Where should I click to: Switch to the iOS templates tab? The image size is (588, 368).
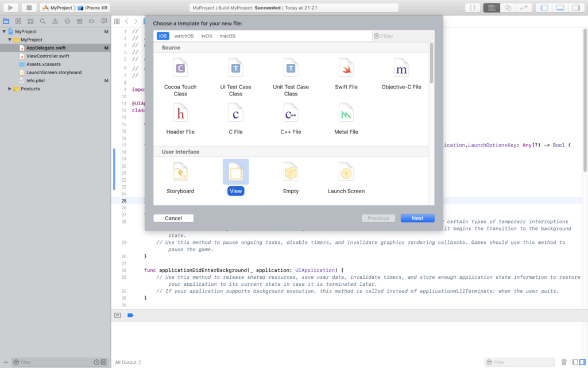163,36
